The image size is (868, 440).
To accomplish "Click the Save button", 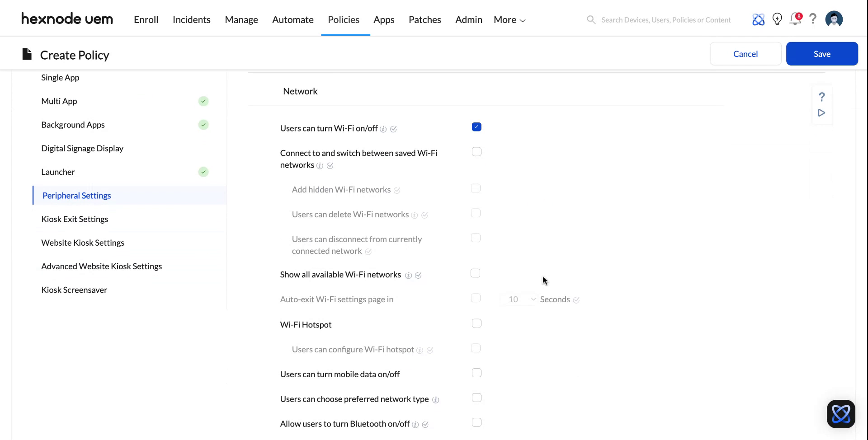I will [x=821, y=54].
